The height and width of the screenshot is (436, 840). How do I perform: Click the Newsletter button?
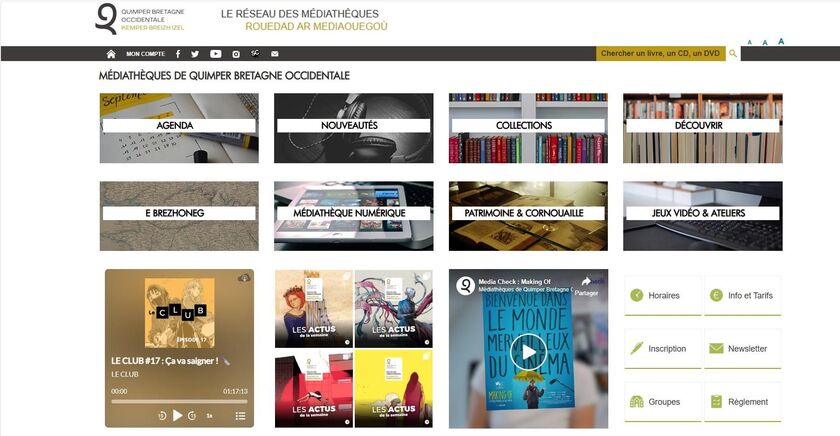(x=743, y=349)
